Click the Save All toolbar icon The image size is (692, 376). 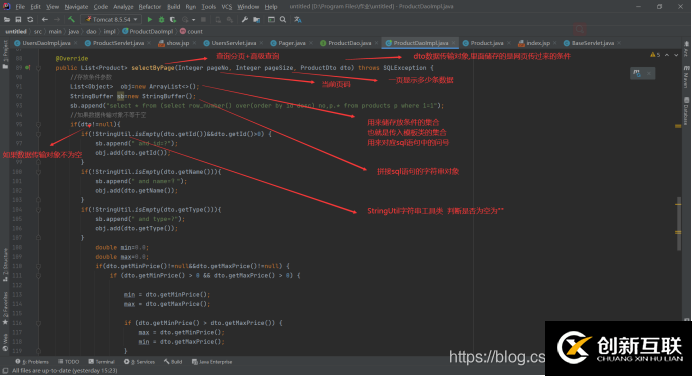[19, 19]
